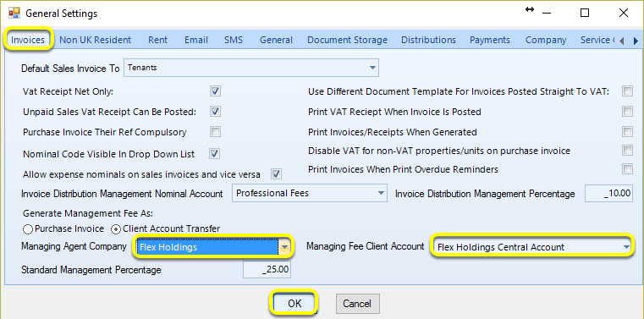
Task: Open the Invoices tab
Action: [28, 40]
